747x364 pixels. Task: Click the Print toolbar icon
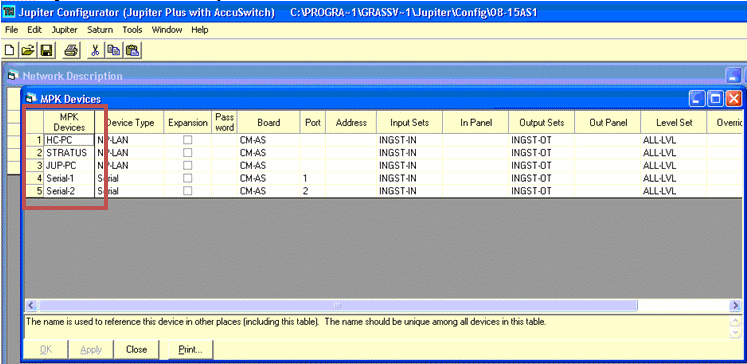pyautogui.click(x=71, y=51)
